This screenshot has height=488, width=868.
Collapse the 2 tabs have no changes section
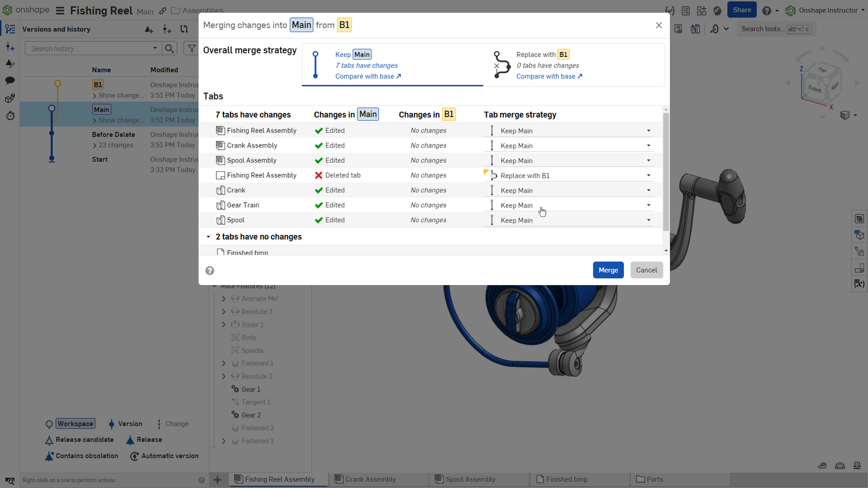pyautogui.click(x=208, y=237)
